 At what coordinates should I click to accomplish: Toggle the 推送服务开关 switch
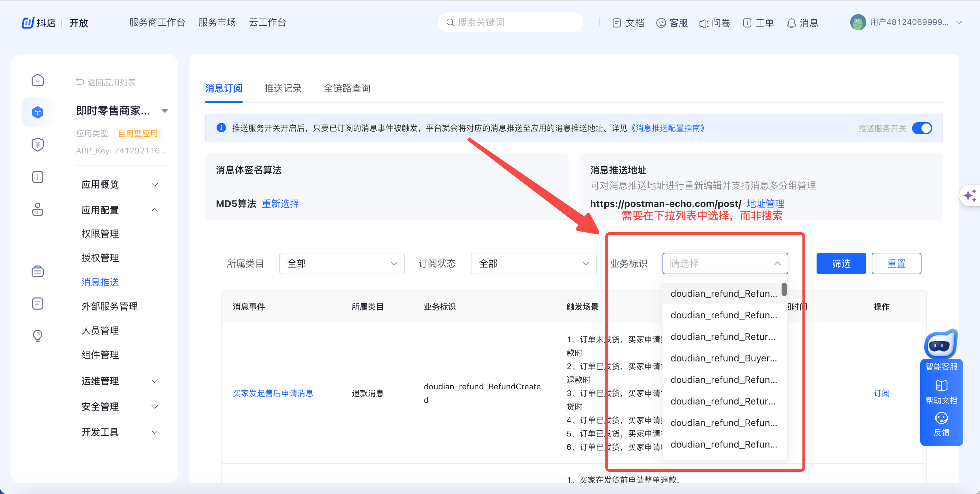point(922,128)
